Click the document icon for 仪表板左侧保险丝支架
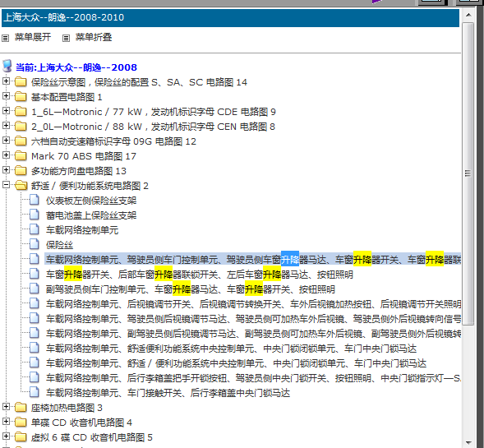This screenshot has height=448, width=484. coord(35,200)
